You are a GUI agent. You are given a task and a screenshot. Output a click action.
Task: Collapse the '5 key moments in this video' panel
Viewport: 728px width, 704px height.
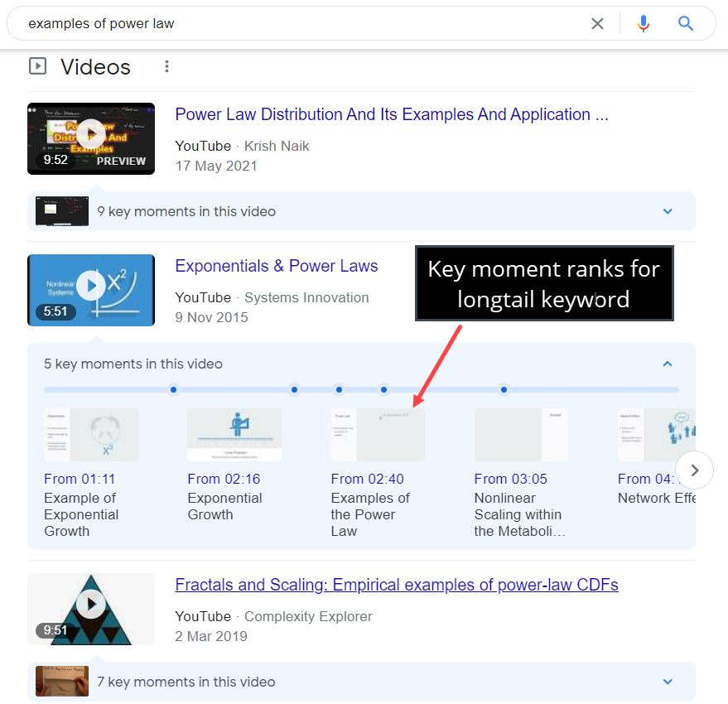tap(668, 364)
